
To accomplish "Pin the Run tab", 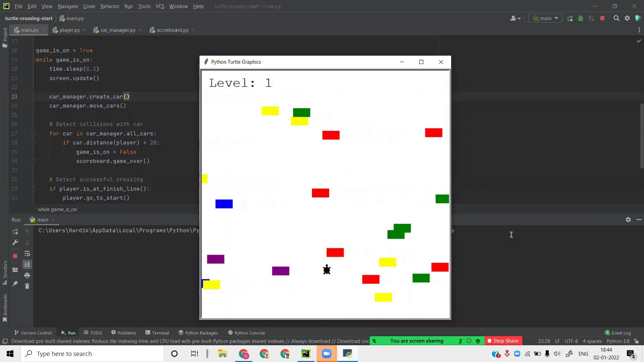I will coord(15,284).
